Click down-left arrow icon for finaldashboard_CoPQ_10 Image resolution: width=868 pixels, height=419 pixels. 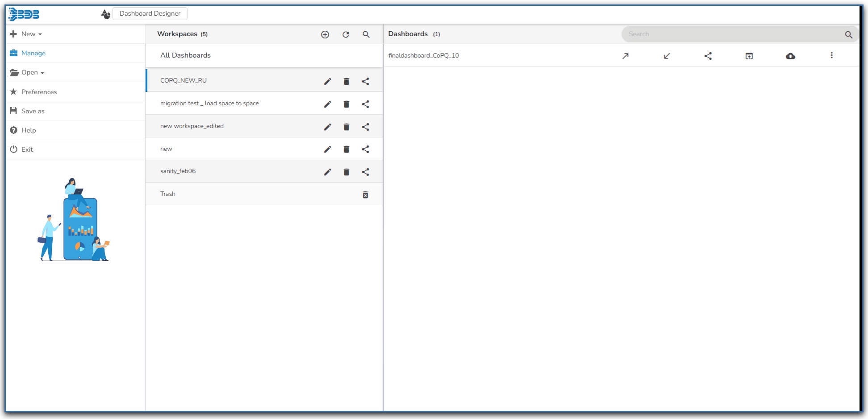[x=667, y=56]
